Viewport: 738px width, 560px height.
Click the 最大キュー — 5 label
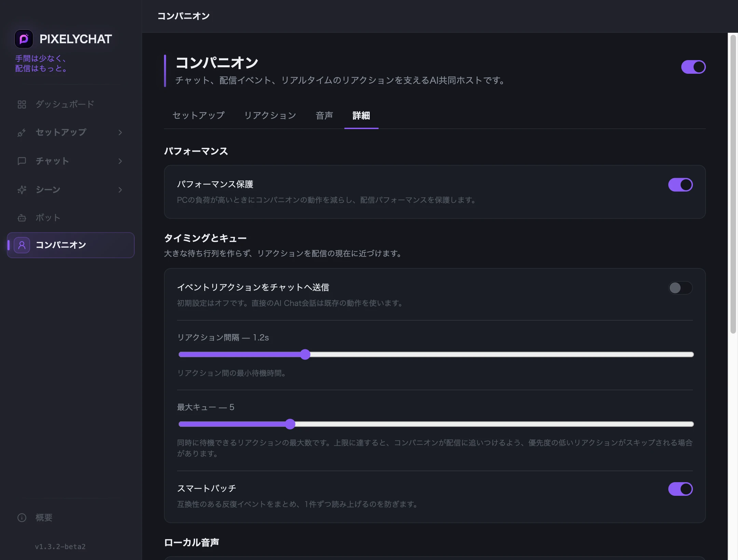(205, 407)
